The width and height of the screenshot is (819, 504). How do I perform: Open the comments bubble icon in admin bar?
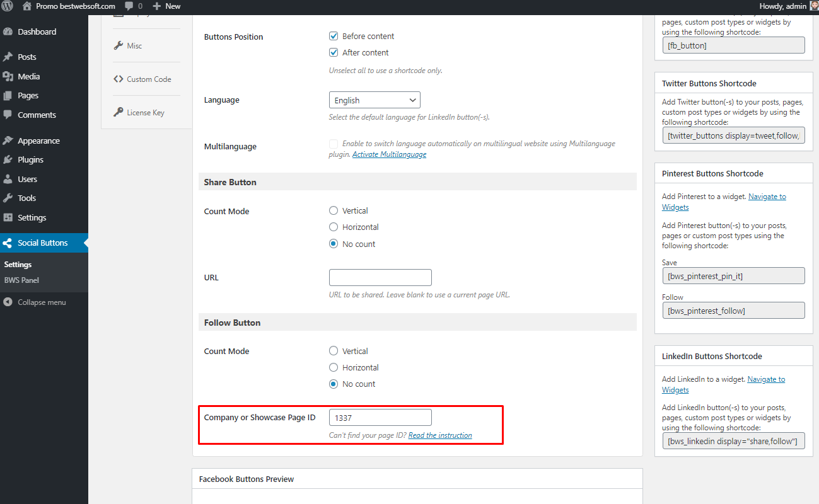[x=129, y=6]
